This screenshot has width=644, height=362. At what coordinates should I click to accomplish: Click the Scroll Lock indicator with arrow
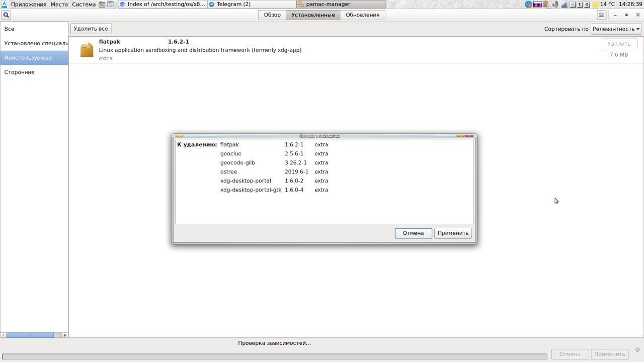(587, 5)
